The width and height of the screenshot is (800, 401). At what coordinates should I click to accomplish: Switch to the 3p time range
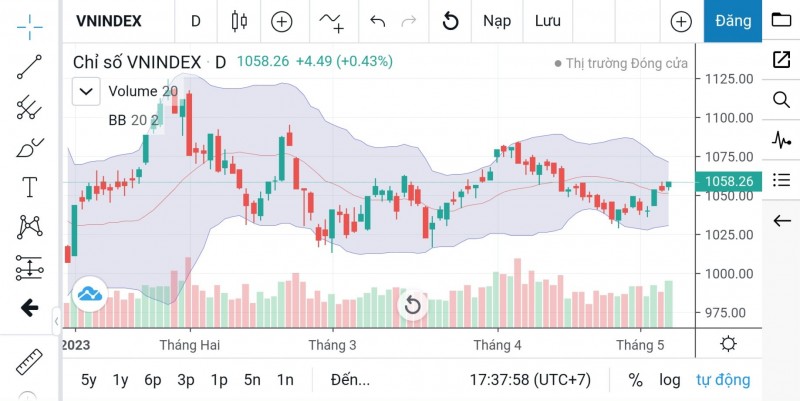(186, 380)
